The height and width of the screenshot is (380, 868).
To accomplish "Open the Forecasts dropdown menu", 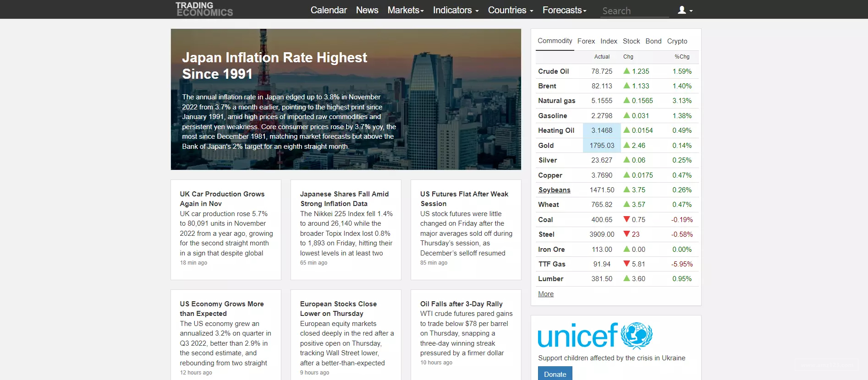I will click(565, 10).
